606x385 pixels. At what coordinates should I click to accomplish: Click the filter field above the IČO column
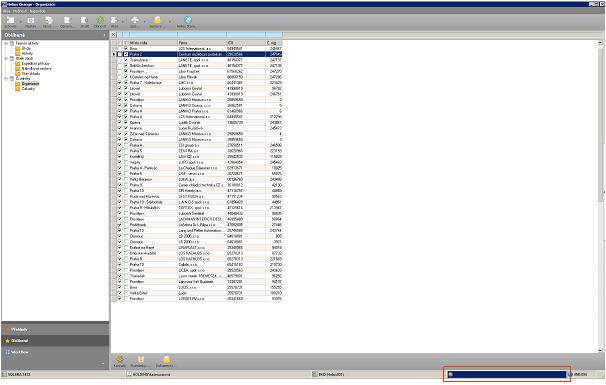click(246, 35)
